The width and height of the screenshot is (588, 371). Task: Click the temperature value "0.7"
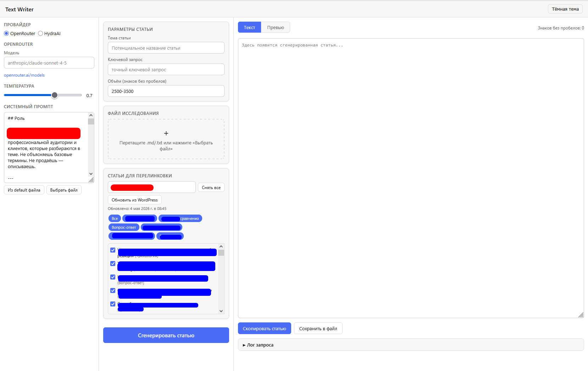(89, 96)
